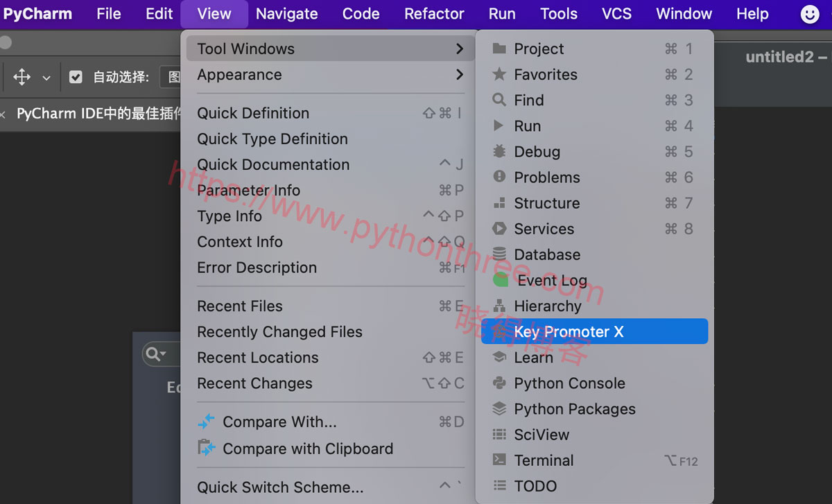Open the Window menu
Image resolution: width=832 pixels, height=504 pixels.
pyautogui.click(x=684, y=13)
